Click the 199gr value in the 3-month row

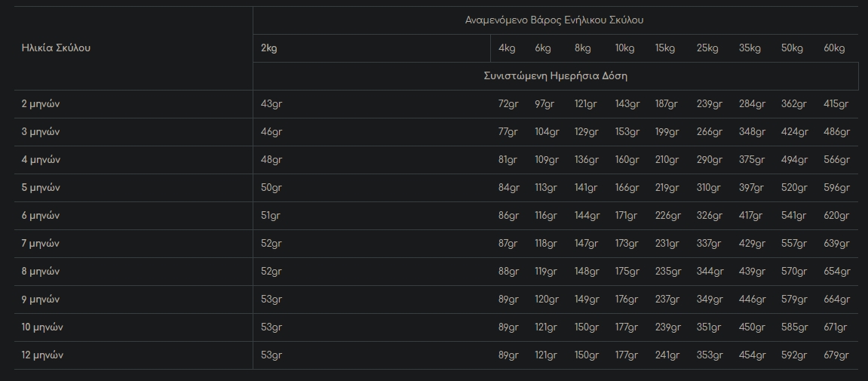coord(667,132)
